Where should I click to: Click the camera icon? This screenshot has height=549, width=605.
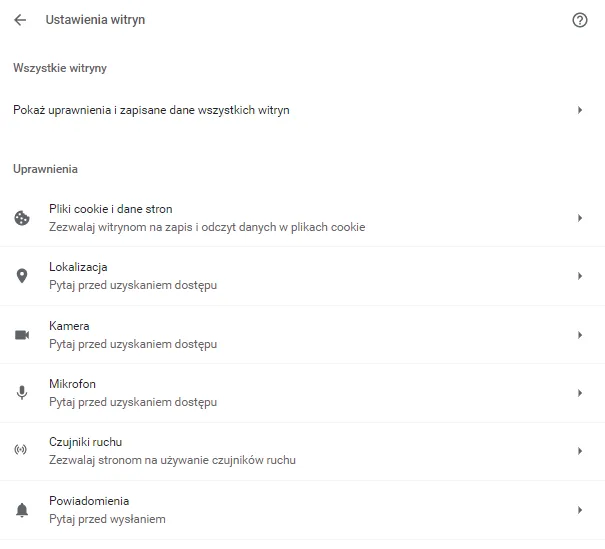[x=22, y=335]
